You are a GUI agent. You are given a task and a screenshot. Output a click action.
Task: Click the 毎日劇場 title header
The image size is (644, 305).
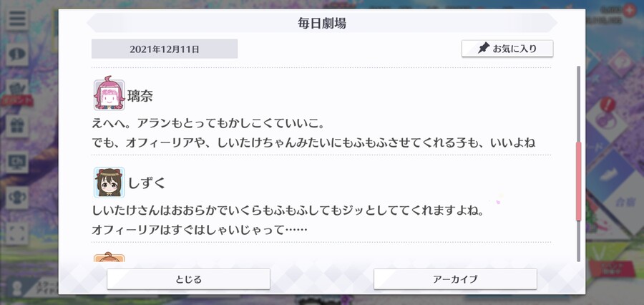[322, 23]
